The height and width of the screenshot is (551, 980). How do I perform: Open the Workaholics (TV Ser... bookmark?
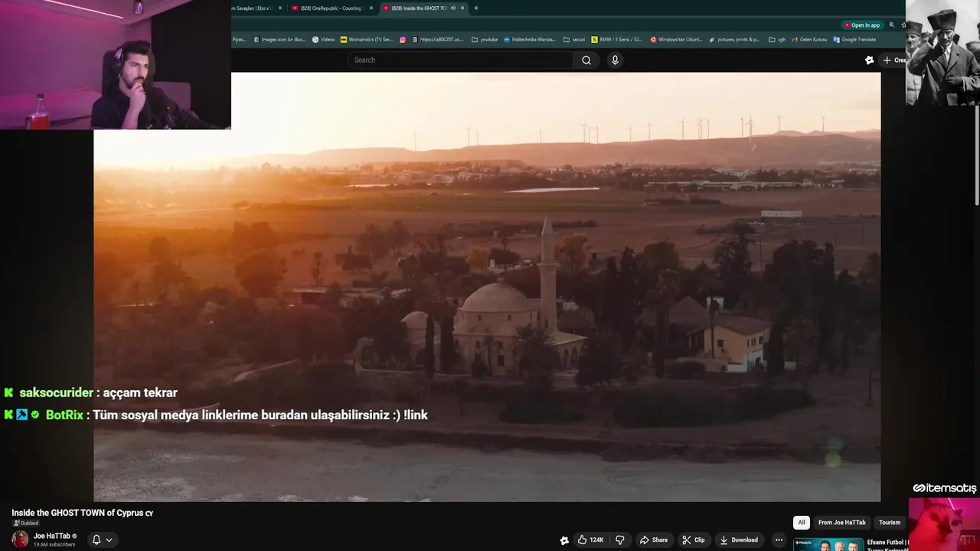[x=367, y=40]
